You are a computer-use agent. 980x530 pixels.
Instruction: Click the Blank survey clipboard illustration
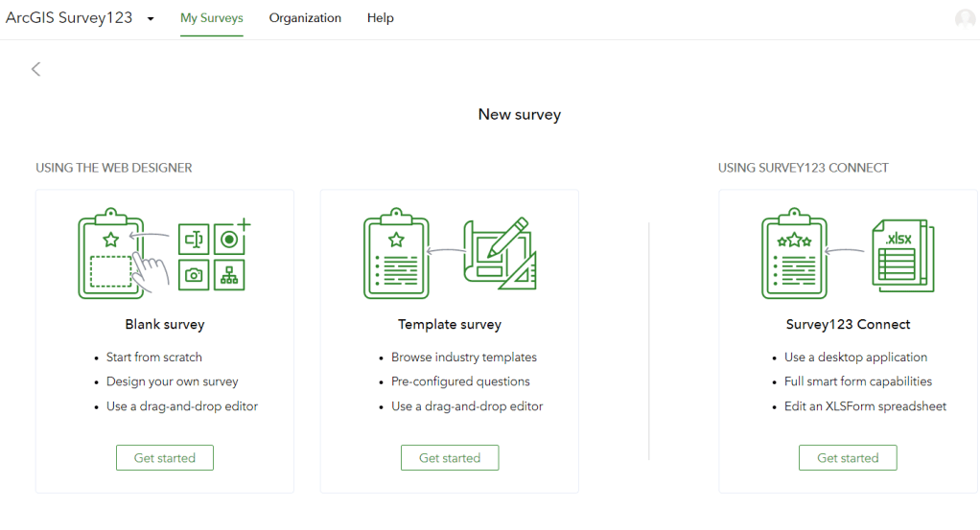pos(109,254)
